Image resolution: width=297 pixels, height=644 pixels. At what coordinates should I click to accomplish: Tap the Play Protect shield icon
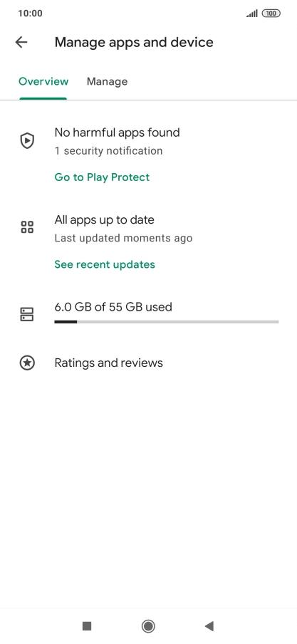pos(27,141)
